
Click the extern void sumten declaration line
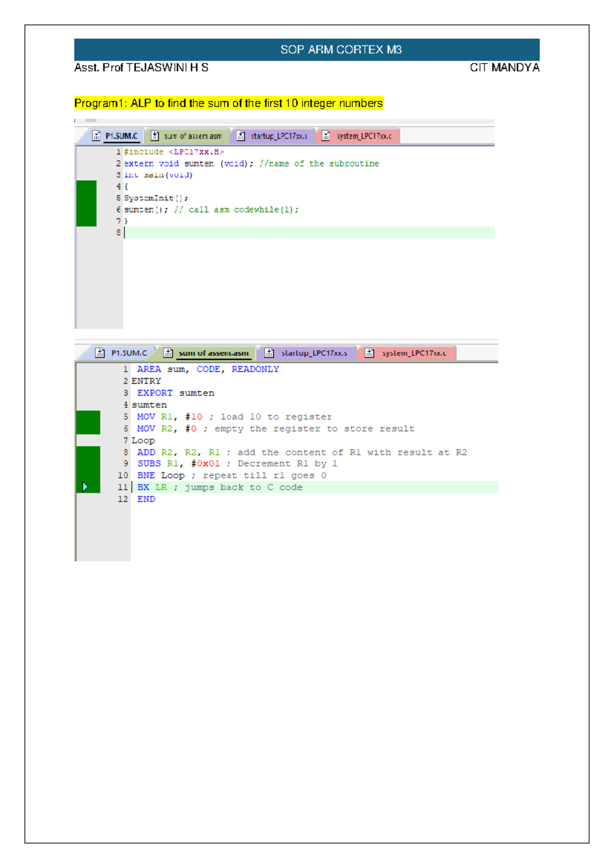coord(251,164)
